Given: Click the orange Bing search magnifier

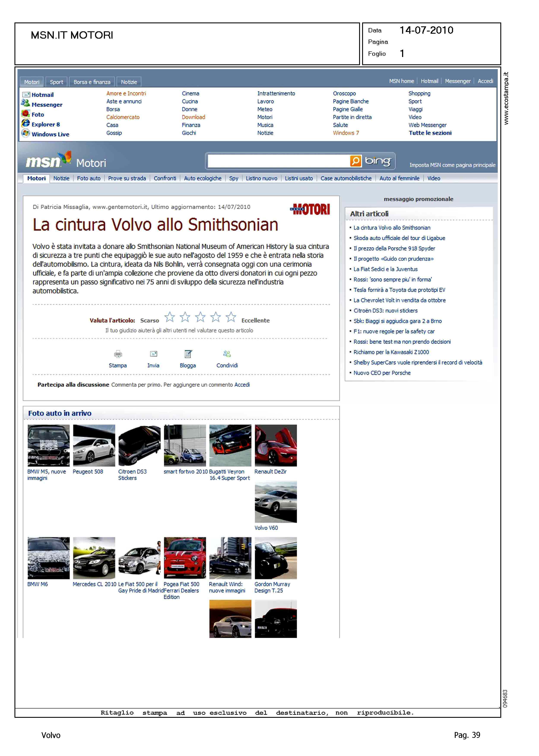Looking at the screenshot, I should coord(355,161).
